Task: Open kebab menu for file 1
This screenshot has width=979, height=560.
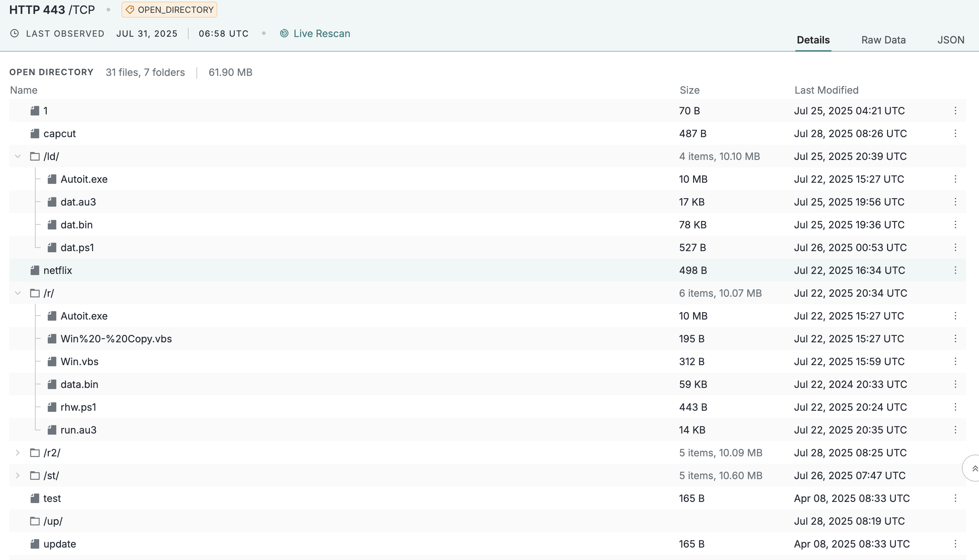Action: coord(955,111)
